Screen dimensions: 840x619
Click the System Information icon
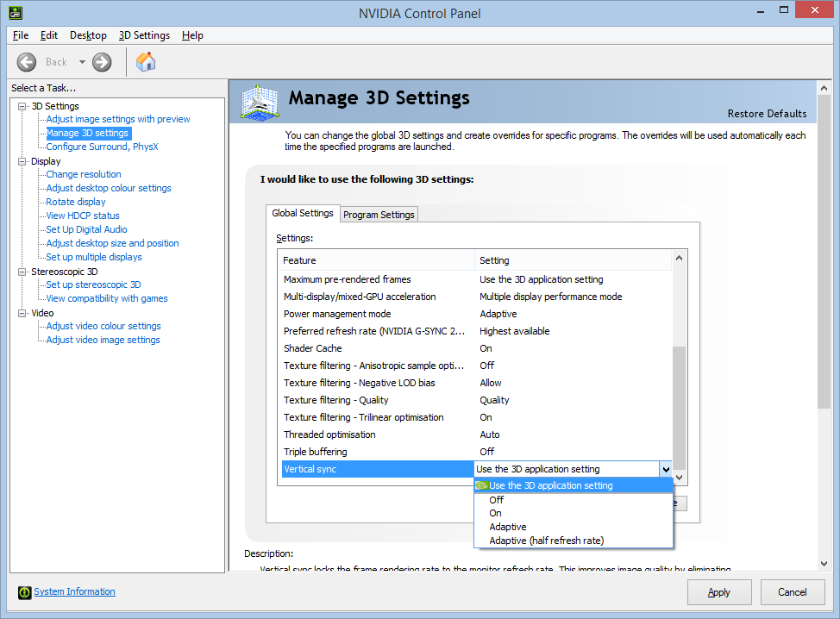25,592
